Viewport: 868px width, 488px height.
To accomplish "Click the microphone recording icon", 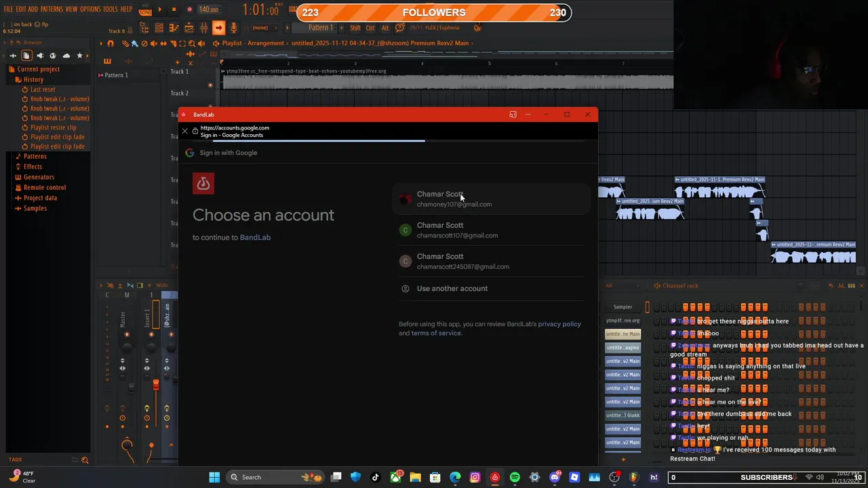I will [x=233, y=28].
